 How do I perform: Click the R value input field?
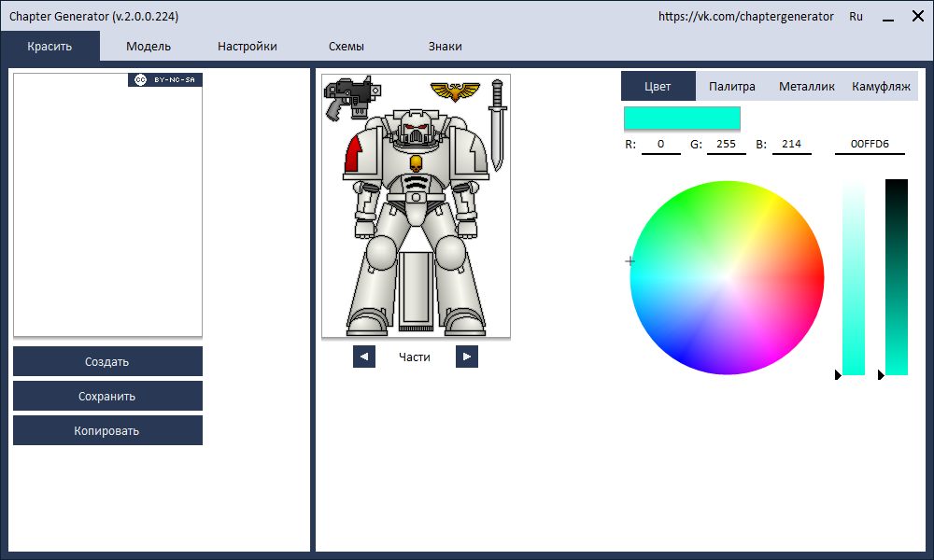(x=660, y=145)
